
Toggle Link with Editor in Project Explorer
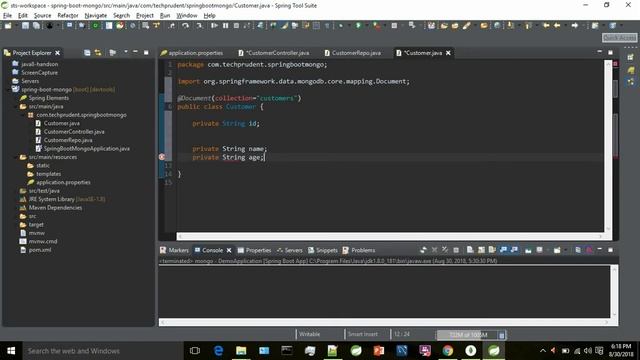[98, 53]
